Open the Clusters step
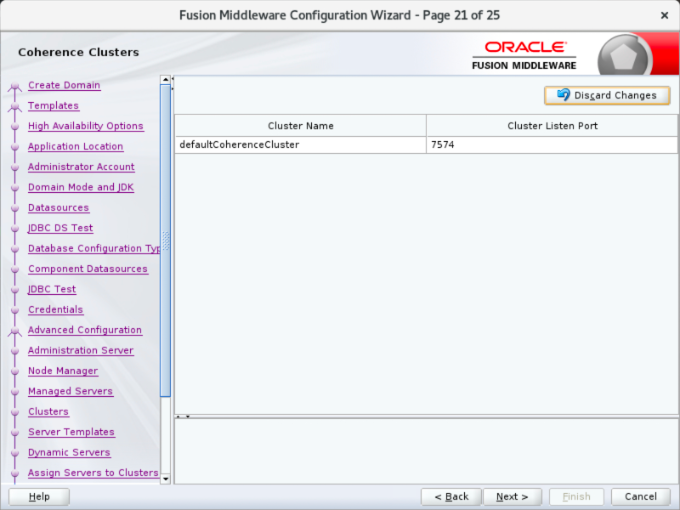 (48, 411)
